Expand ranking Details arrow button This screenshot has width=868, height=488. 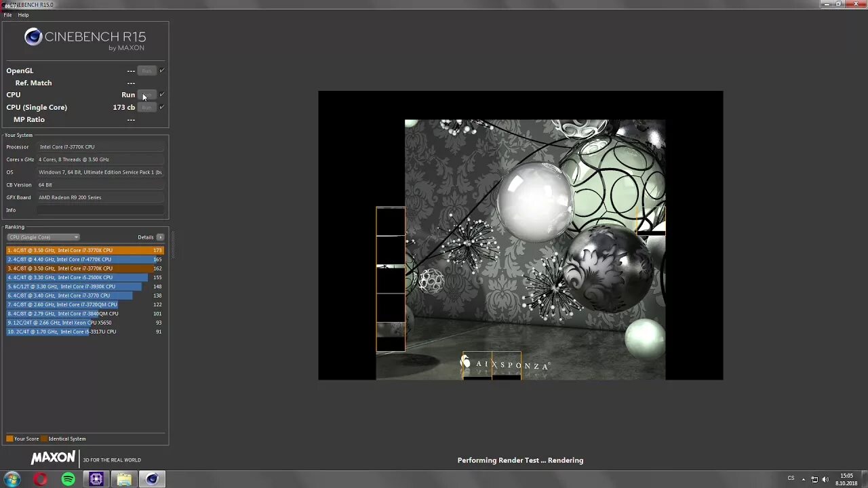[x=160, y=237]
